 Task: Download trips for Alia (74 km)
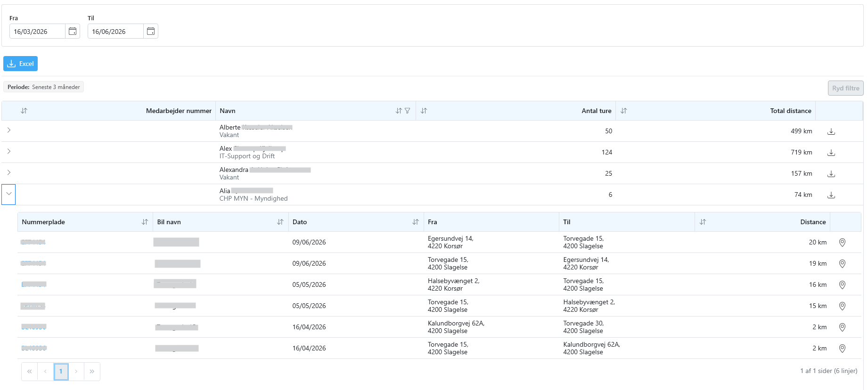point(831,195)
